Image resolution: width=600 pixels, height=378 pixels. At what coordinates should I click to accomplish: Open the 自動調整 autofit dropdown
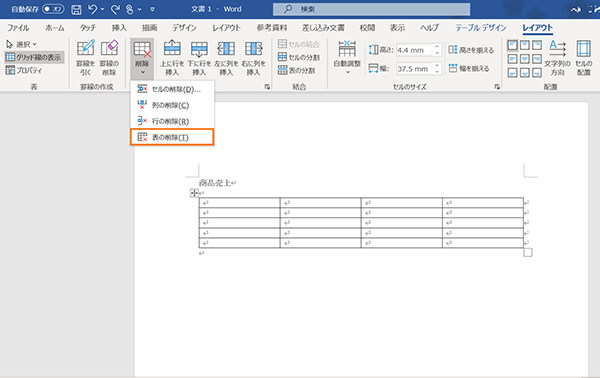[x=347, y=58]
